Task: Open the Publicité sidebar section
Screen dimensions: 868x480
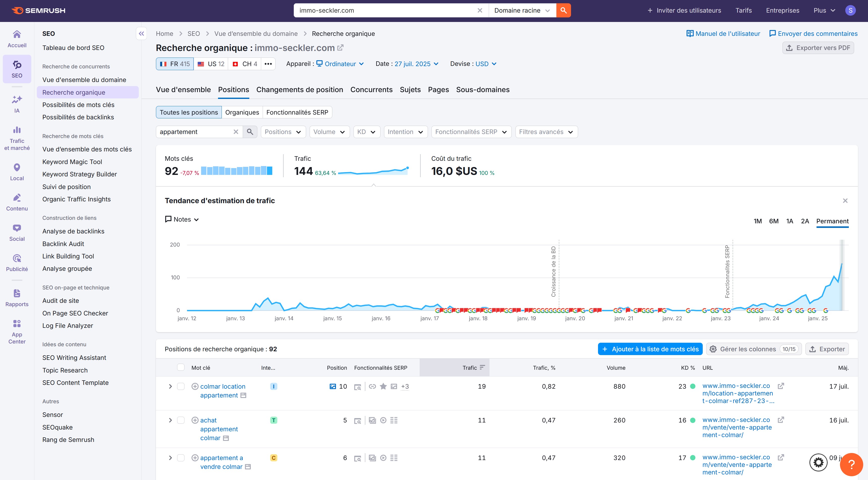Action: (17, 263)
